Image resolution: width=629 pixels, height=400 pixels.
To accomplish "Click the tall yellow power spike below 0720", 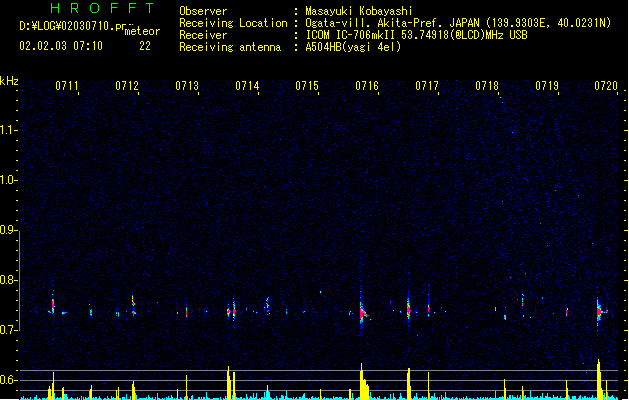I will pos(599,379).
